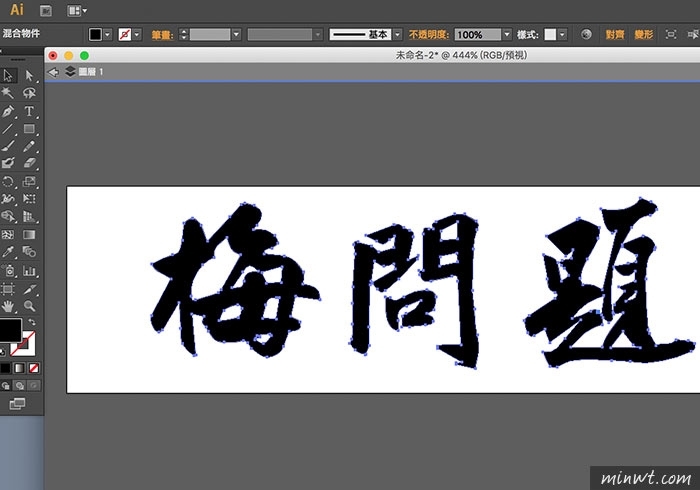Select the Rectangle shape tool
This screenshot has width=700, height=490.
[x=30, y=129]
